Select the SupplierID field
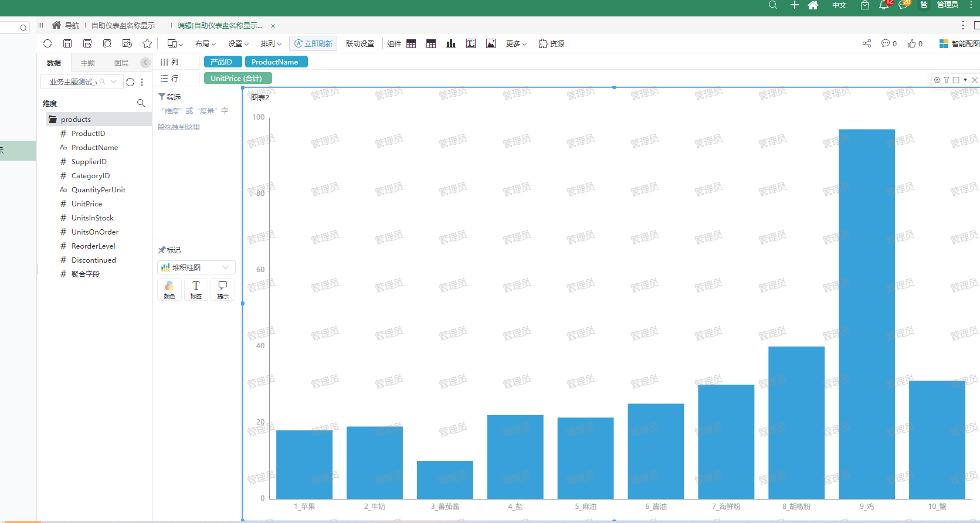 (89, 161)
